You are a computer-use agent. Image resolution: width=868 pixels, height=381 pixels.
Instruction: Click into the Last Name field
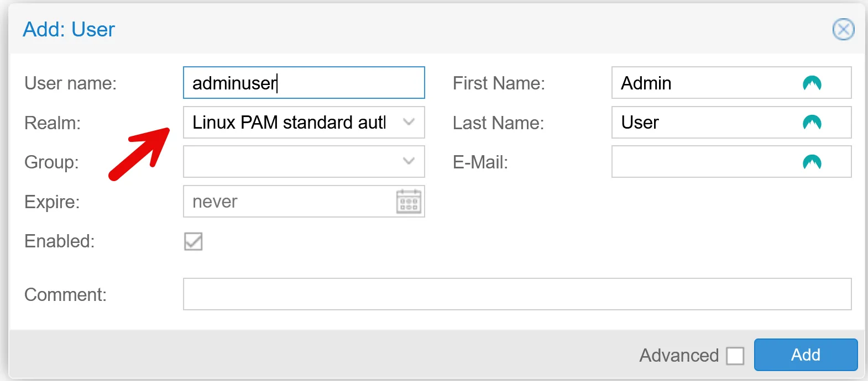coord(731,123)
